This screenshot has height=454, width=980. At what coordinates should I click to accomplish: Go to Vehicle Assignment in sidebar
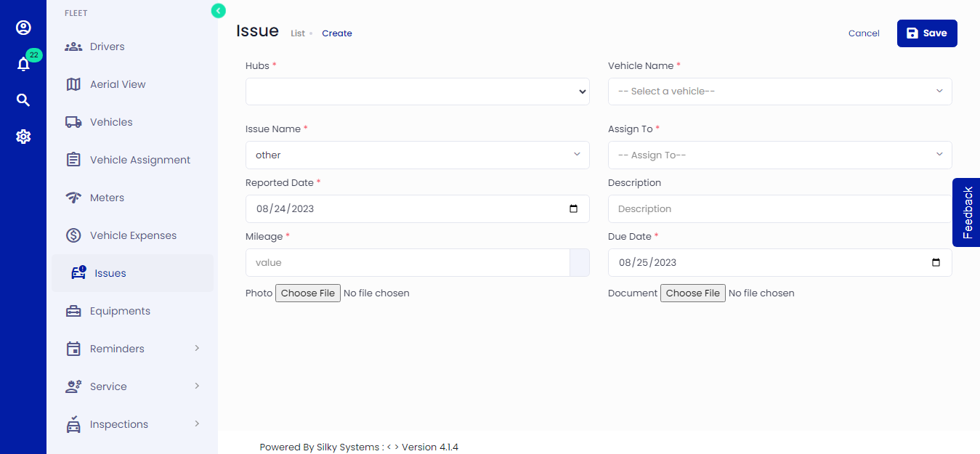click(139, 160)
